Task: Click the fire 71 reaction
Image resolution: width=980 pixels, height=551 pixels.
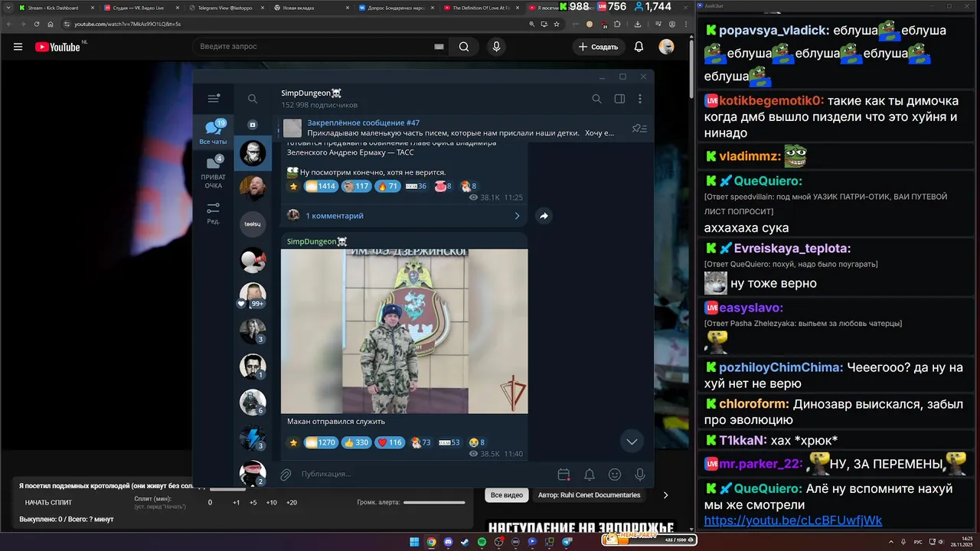Action: [x=388, y=186]
